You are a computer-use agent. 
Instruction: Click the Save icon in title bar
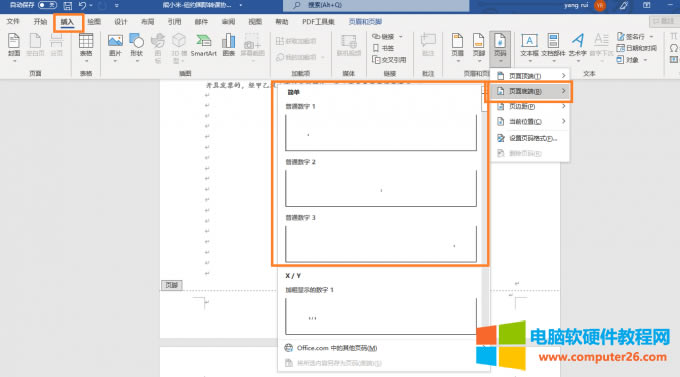[x=68, y=6]
